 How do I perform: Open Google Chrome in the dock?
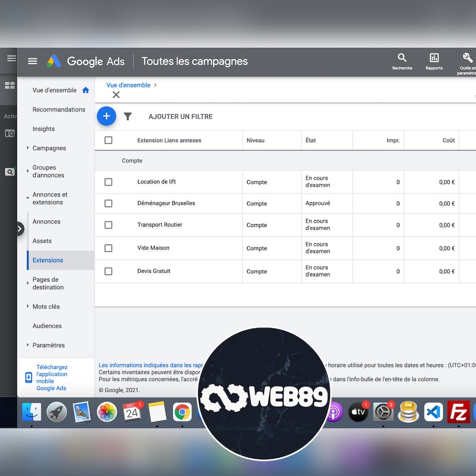182,412
